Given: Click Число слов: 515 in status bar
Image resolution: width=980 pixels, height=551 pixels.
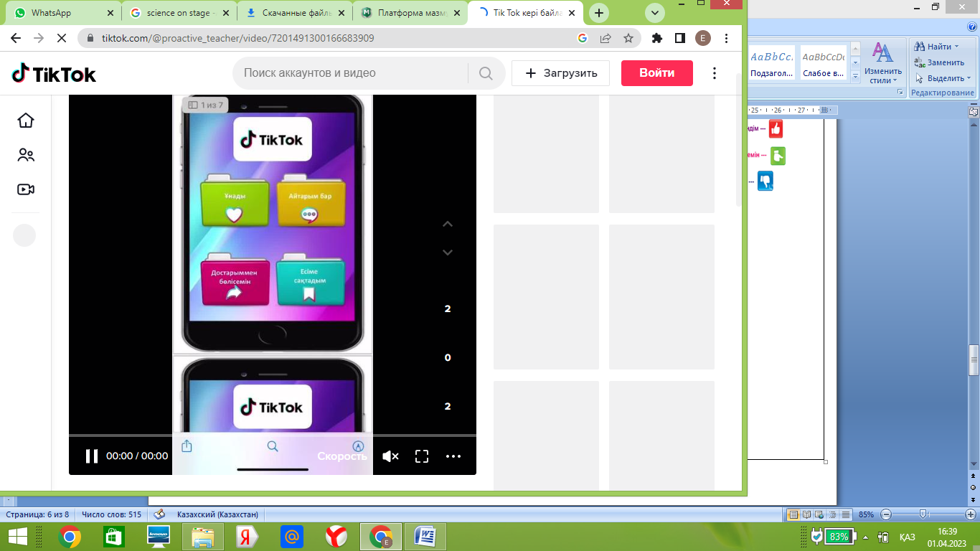Looking at the screenshot, I should coord(112,514).
